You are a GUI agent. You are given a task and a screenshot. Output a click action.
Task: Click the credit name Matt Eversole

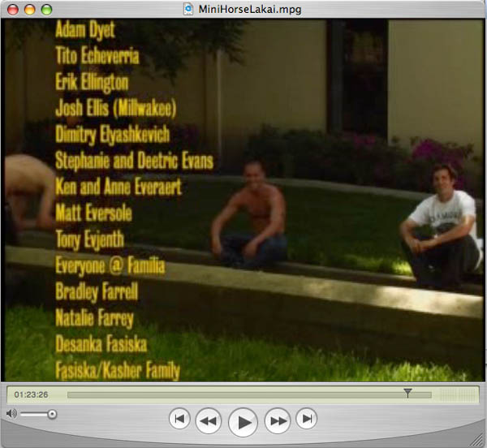point(94,213)
